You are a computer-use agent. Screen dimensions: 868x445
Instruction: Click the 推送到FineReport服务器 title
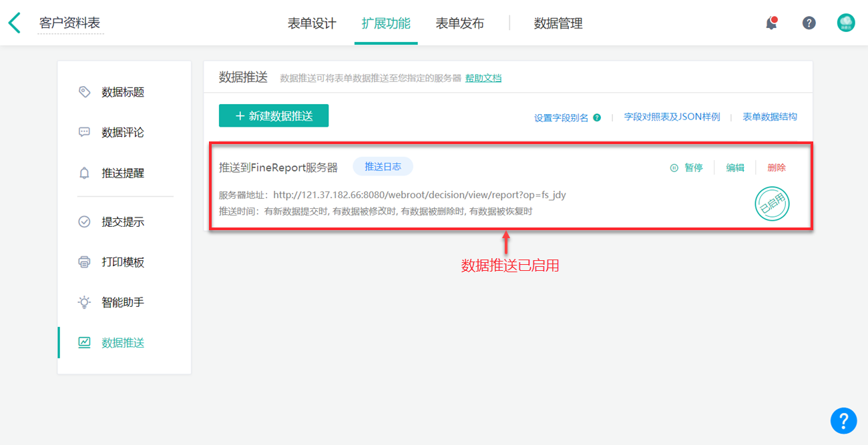tap(278, 167)
